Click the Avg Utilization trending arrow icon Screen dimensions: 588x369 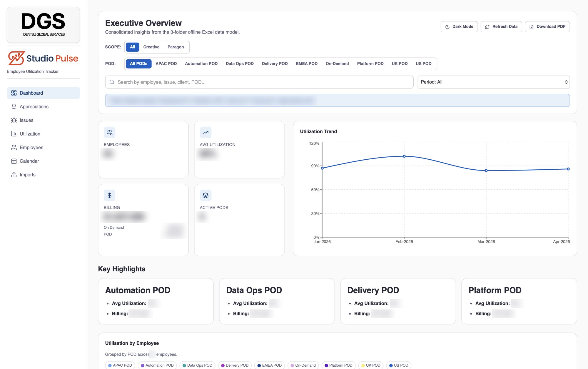click(206, 133)
